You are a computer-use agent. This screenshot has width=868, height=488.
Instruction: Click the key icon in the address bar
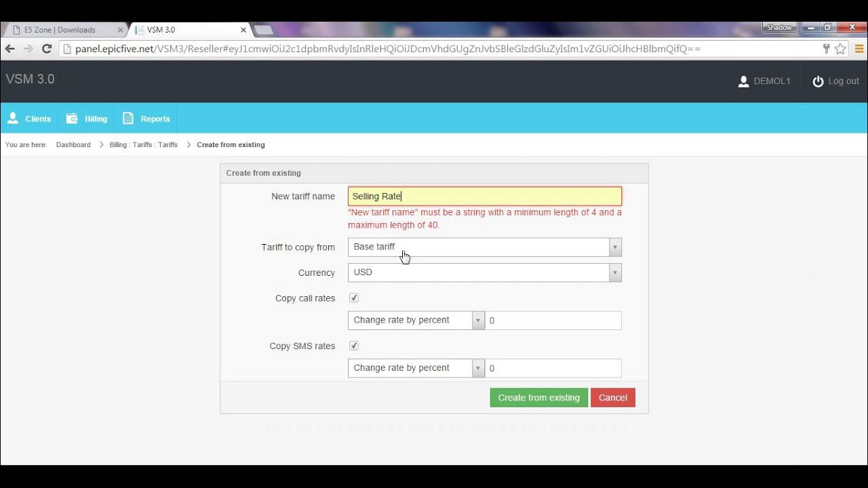tap(826, 49)
